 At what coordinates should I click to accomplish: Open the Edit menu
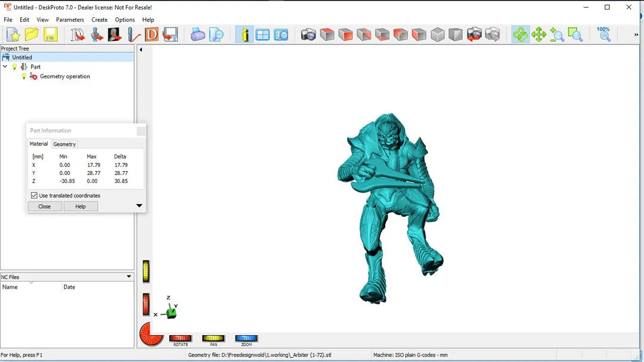(x=24, y=20)
